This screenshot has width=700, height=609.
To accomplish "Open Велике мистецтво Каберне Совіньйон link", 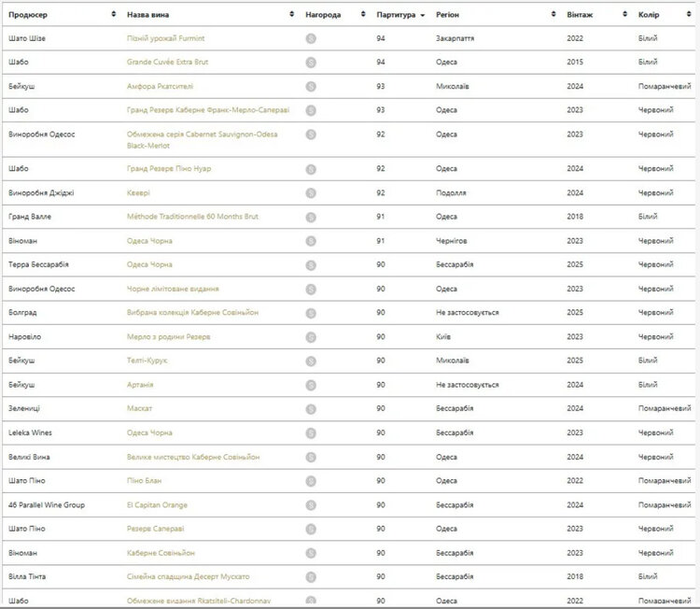I will [x=193, y=457].
